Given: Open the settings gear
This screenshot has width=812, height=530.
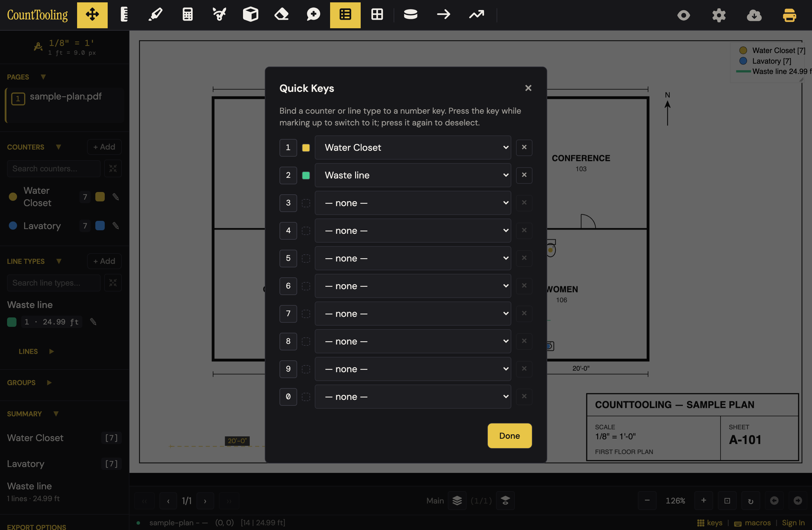Looking at the screenshot, I should point(719,15).
